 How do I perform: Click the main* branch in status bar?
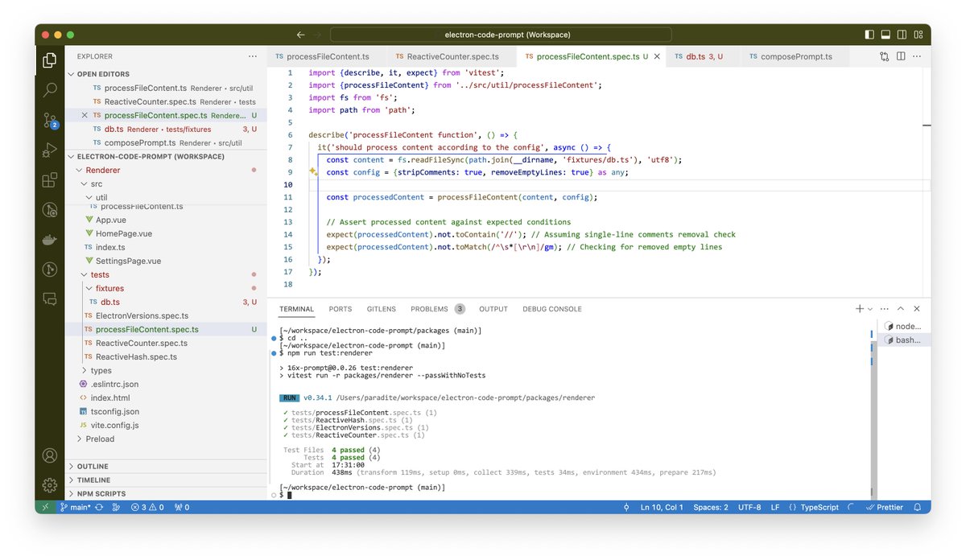75,508
